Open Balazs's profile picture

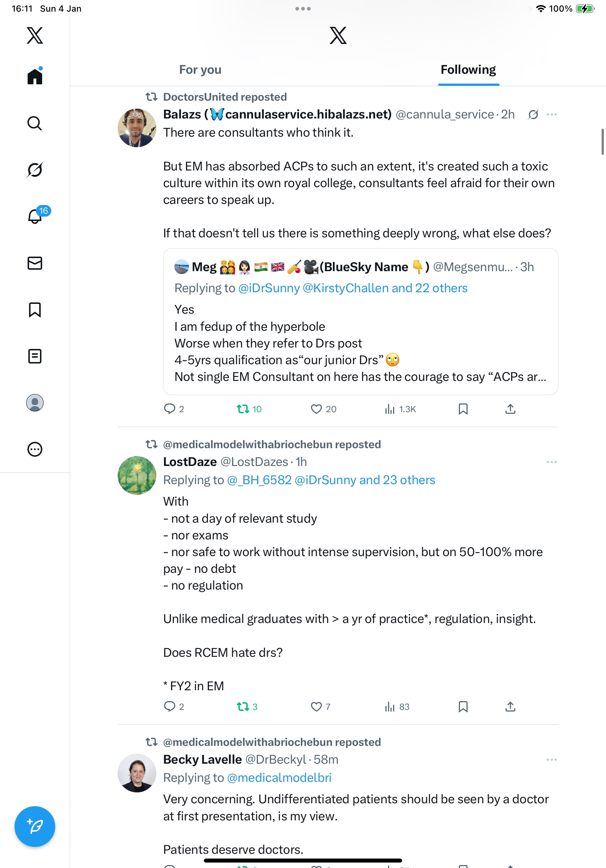[137, 128]
